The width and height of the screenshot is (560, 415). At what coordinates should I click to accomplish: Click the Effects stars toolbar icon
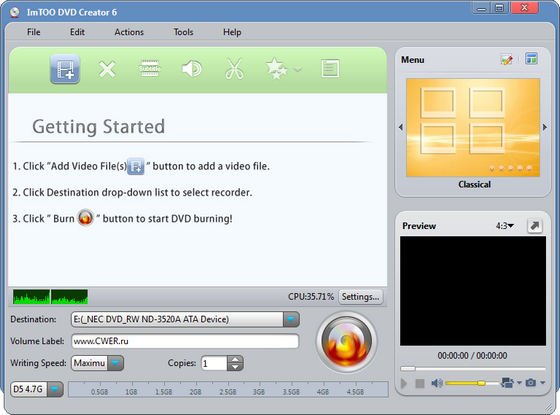coord(276,68)
